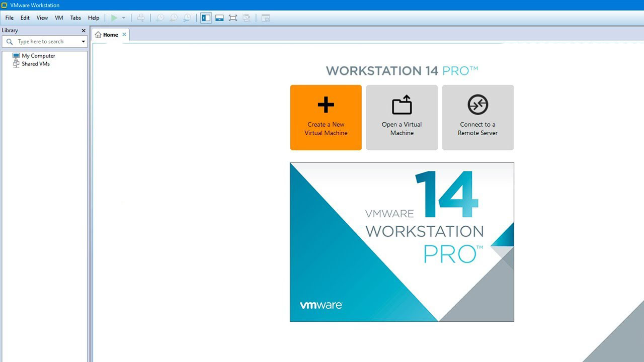Click Connect to a Remote Server
Image resolution: width=644 pixels, height=362 pixels.
(478, 117)
